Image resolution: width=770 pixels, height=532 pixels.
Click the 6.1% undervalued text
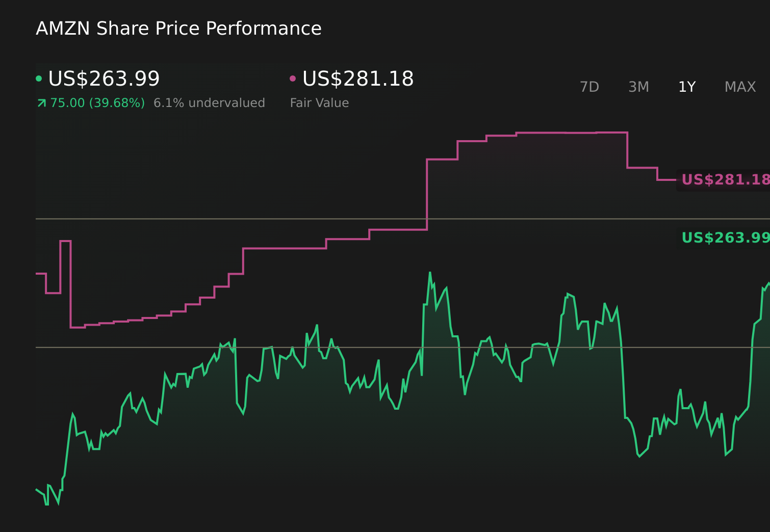209,103
